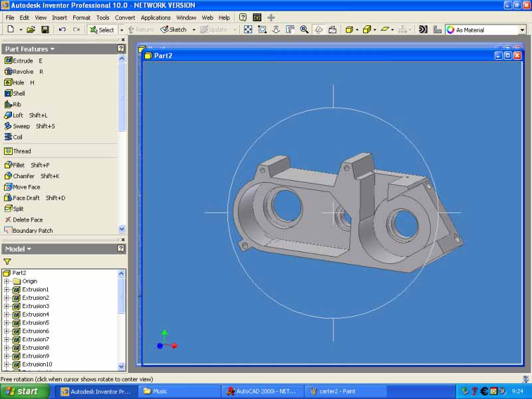Select the Boundary Patch tool

tap(29, 230)
